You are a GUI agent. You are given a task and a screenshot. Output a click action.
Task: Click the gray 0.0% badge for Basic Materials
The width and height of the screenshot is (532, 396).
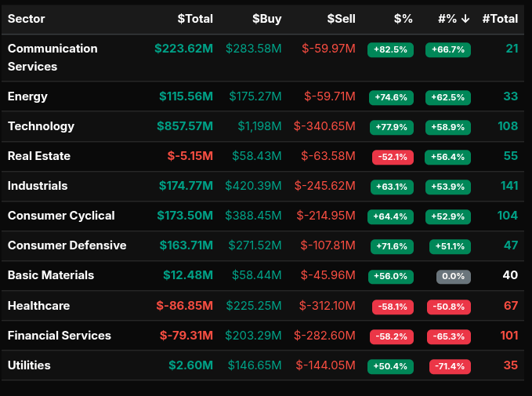[454, 276]
